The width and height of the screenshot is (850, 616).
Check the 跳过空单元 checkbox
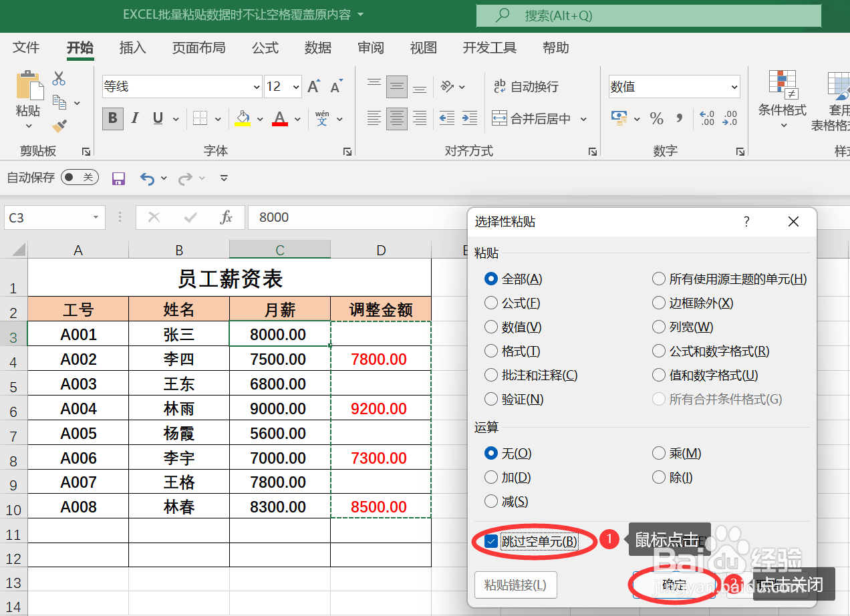tap(491, 541)
